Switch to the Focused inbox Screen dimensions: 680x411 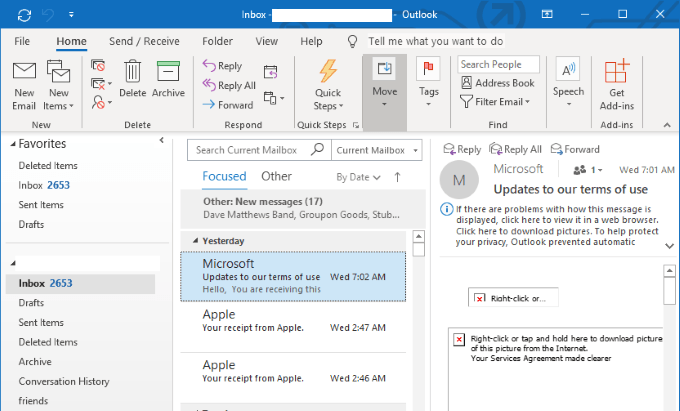click(224, 176)
